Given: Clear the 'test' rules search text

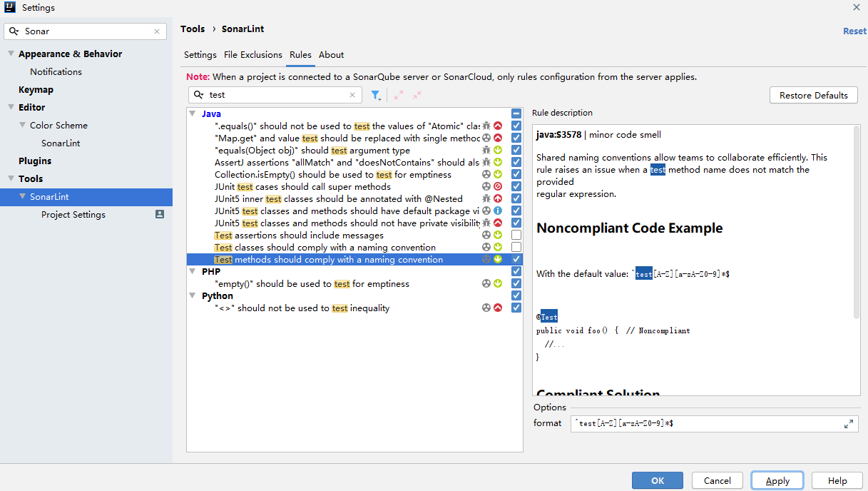Looking at the screenshot, I should pyautogui.click(x=352, y=95).
